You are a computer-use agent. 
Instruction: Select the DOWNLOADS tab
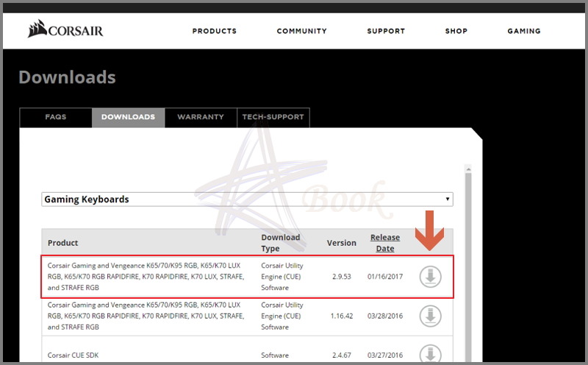point(128,117)
